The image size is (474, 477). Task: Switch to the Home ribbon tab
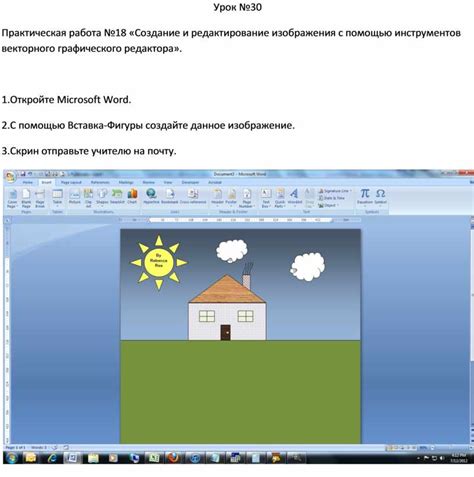(28, 182)
